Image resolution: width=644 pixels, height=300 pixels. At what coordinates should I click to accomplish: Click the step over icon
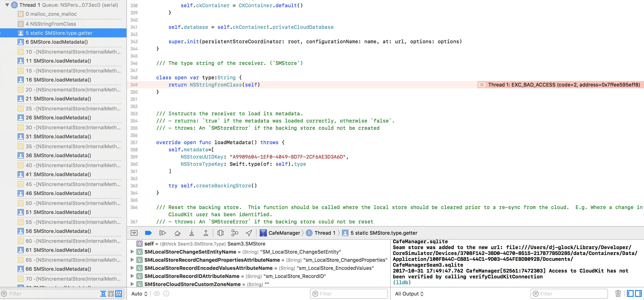[x=177, y=233]
